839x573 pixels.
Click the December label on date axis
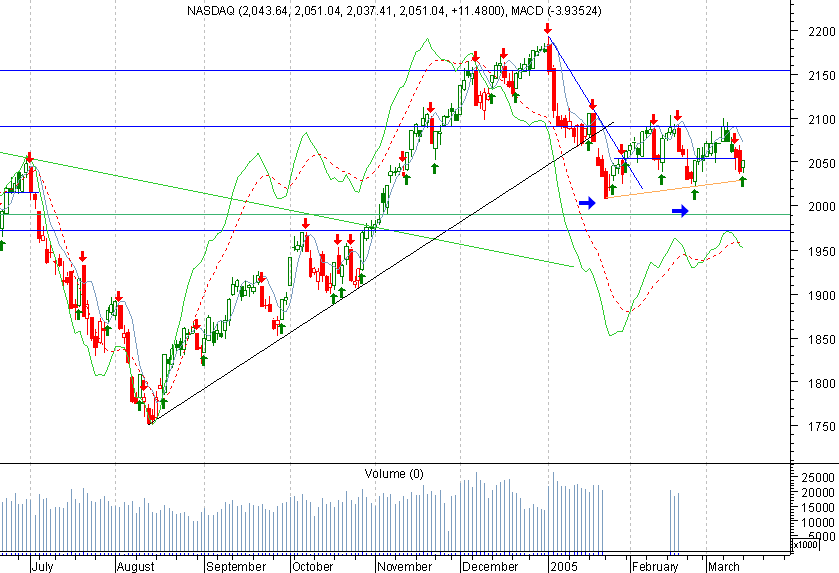tap(490, 566)
